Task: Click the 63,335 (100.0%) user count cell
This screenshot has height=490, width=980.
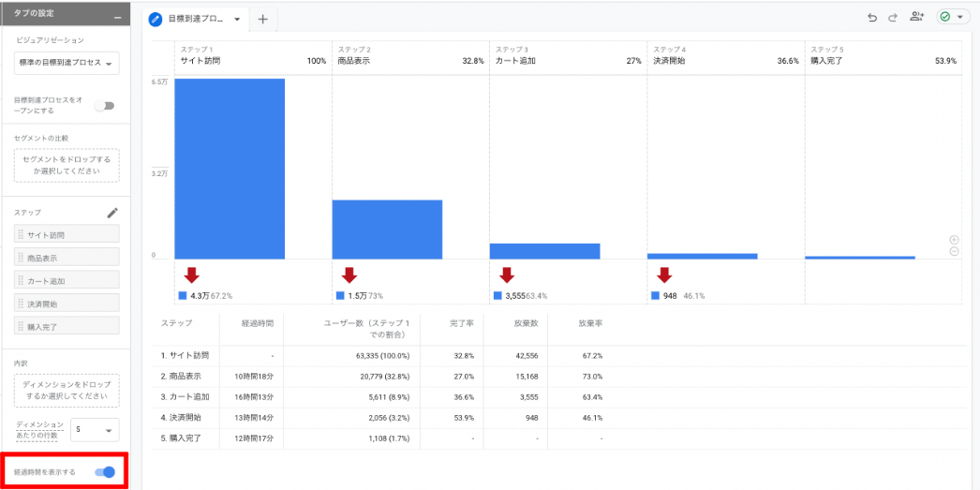Action: tap(380, 356)
